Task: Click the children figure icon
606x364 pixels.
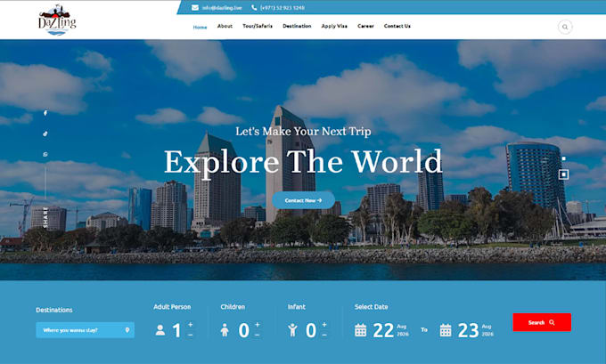Action: 225,330
